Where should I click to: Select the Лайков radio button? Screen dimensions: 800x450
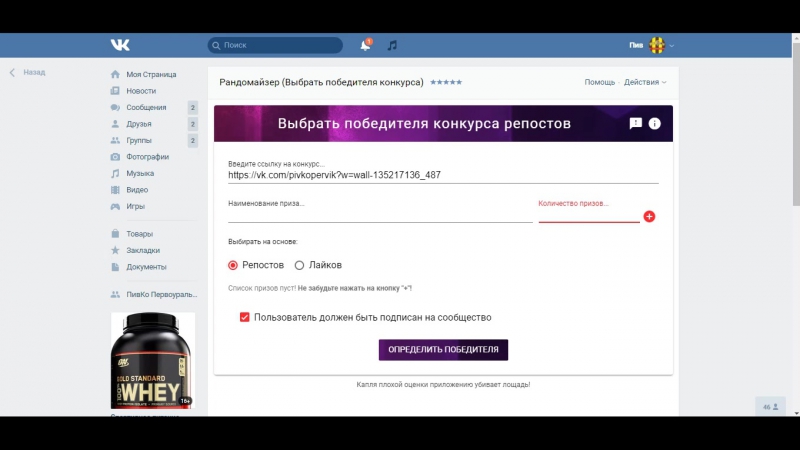pos(299,265)
